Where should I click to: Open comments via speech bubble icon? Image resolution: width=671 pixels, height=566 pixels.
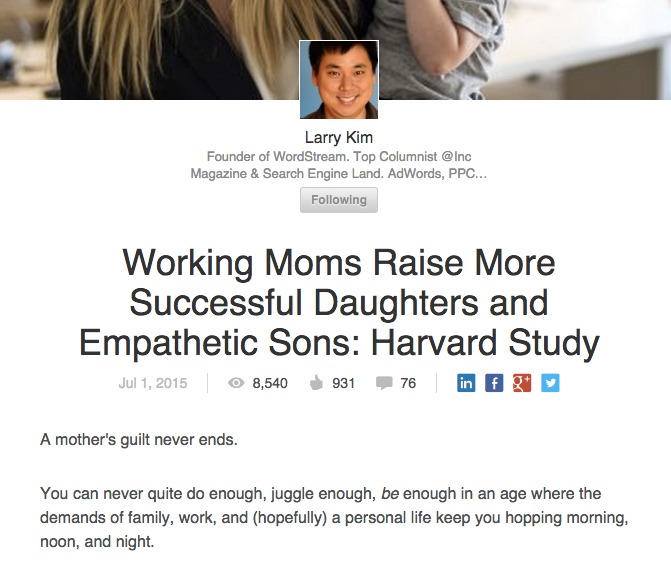pyautogui.click(x=384, y=383)
